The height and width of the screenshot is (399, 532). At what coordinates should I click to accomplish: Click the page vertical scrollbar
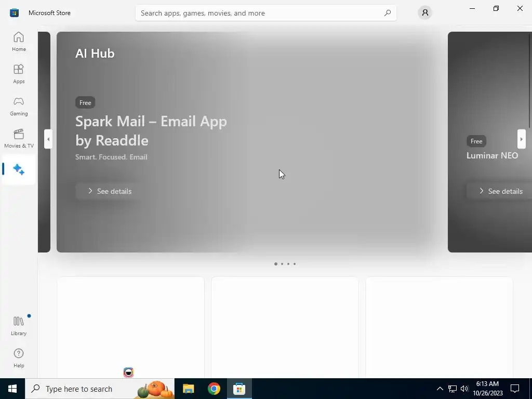(x=530, y=81)
